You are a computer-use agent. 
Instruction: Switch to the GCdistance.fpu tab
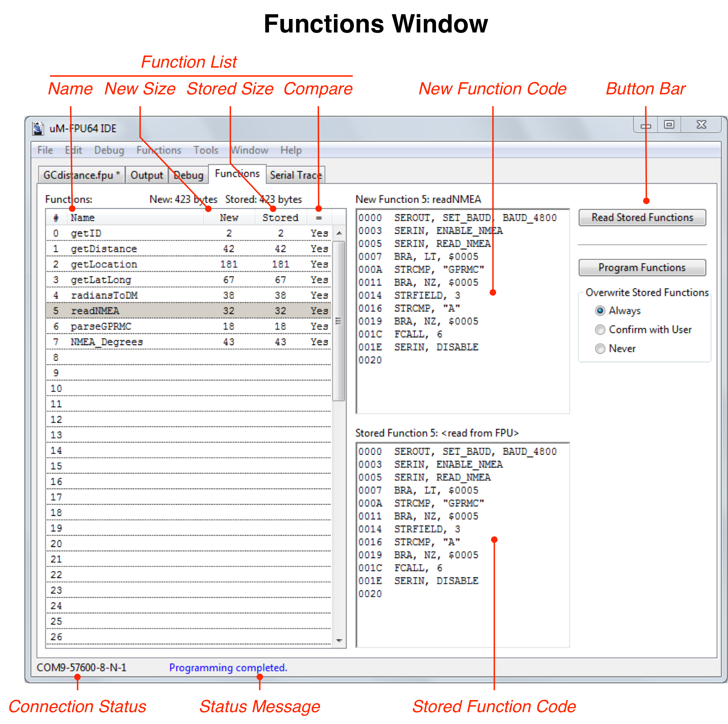click(82, 175)
